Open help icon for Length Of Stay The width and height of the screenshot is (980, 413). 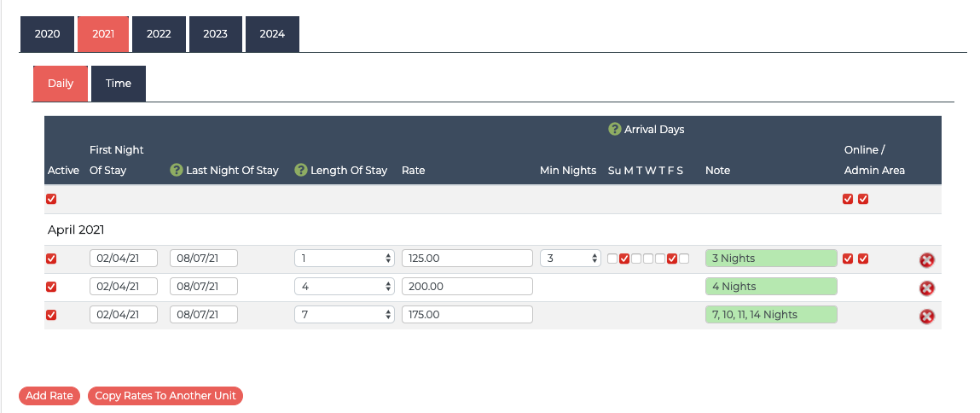[300, 170]
